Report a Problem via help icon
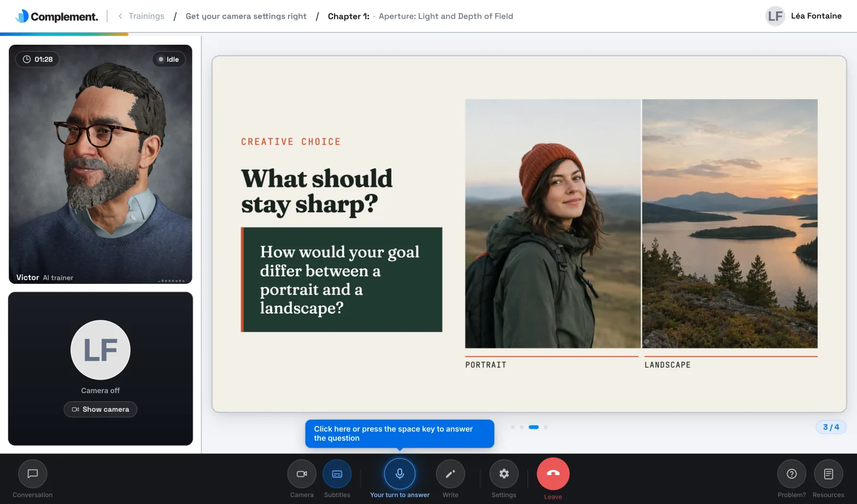The height and width of the screenshot is (504, 857). 791,474
